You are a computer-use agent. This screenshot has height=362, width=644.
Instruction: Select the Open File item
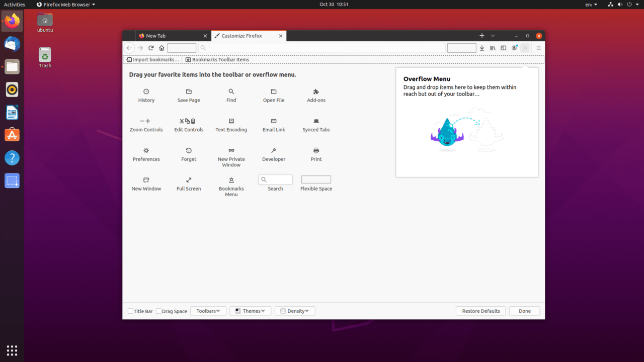274,96
